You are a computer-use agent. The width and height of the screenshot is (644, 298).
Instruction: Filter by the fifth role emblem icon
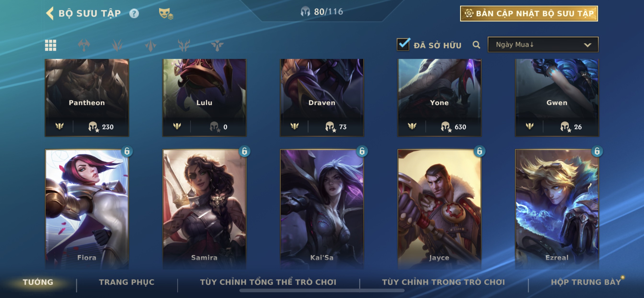[217, 45]
